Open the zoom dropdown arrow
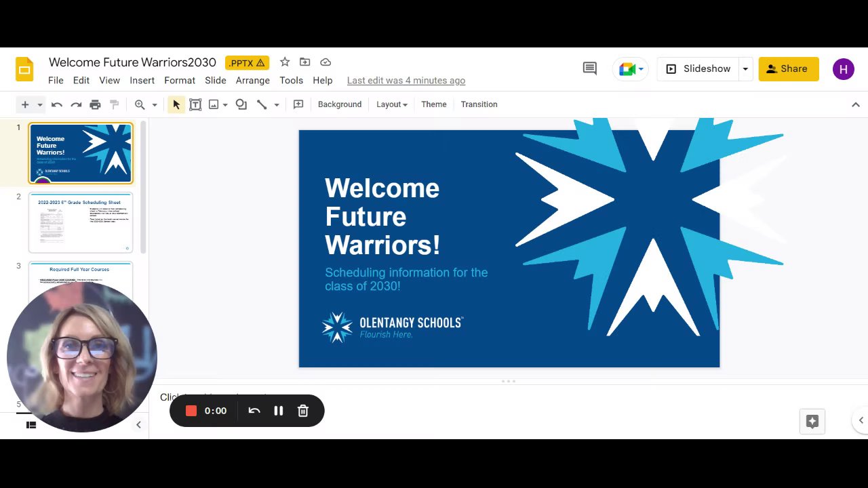The height and width of the screenshot is (488, 868). coord(155,104)
